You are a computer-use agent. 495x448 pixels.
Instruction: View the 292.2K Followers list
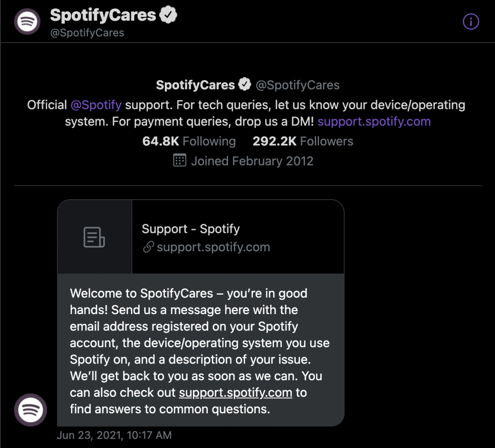(x=303, y=141)
